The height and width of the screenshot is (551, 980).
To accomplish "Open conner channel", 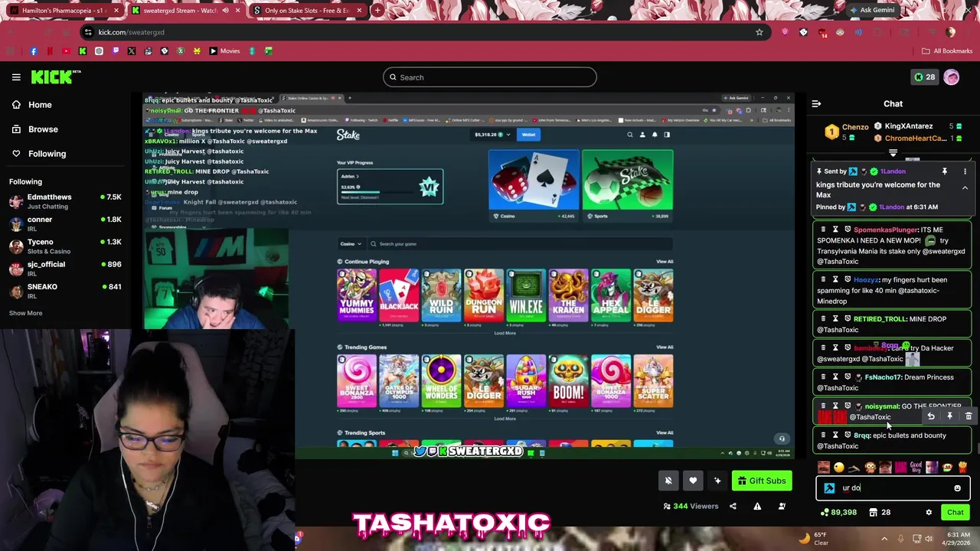I will click(65, 223).
